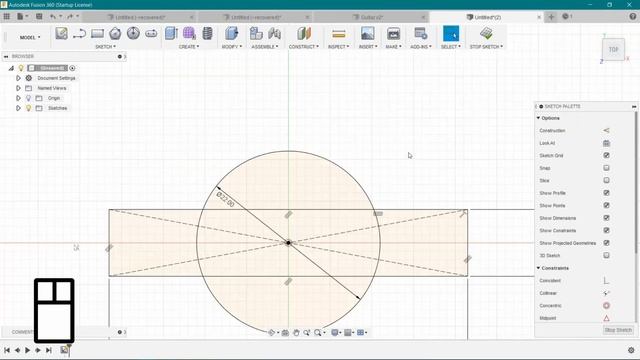Click the Insert image icon

[368, 33]
